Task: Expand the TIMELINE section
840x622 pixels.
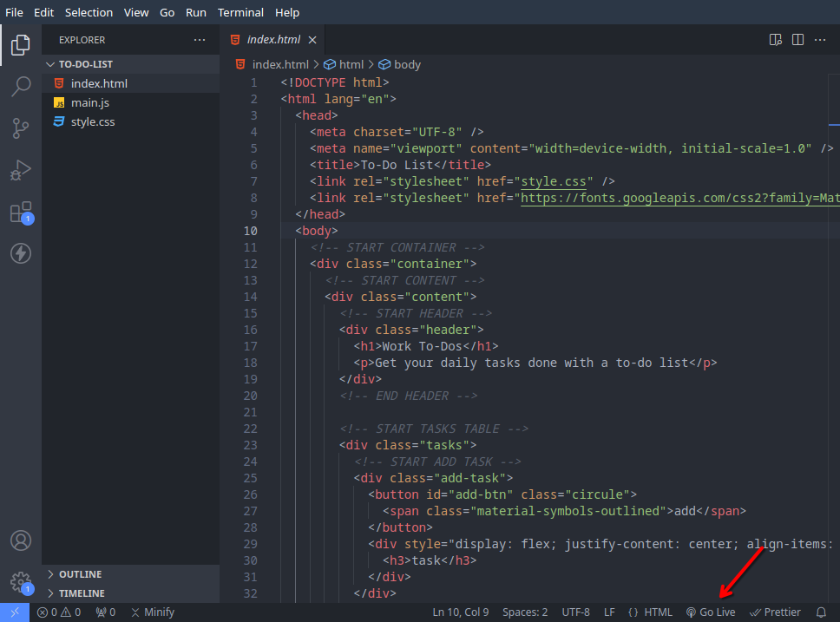Action: (131, 593)
